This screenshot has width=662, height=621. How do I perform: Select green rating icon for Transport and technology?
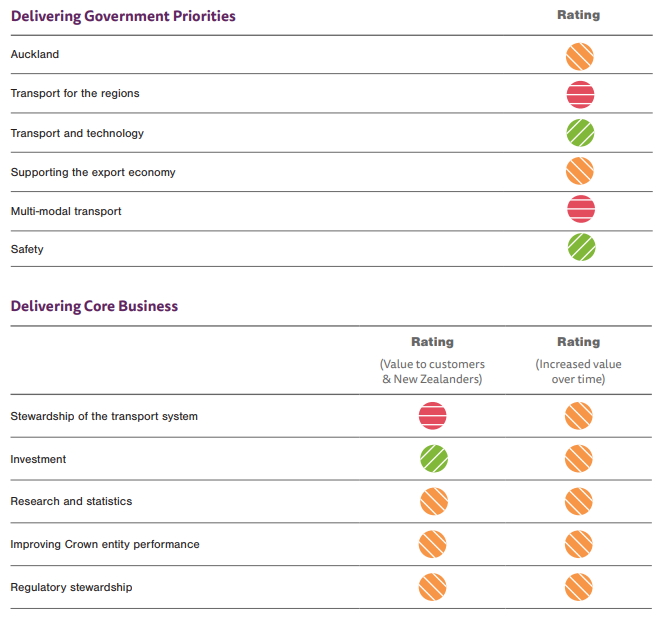[579, 133]
